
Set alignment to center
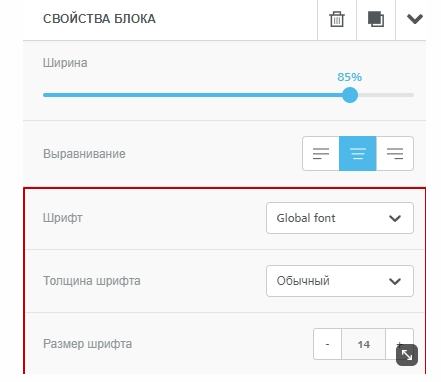click(x=358, y=154)
